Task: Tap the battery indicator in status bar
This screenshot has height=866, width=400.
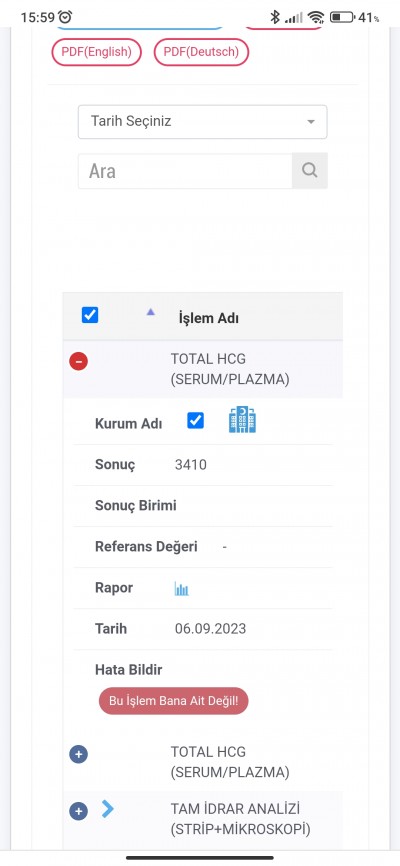Action: point(341,17)
